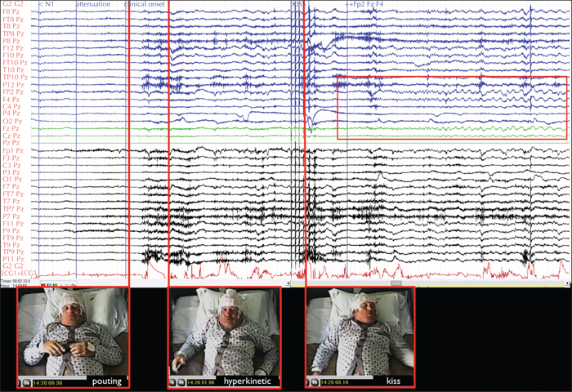
Task: Click the 14:20:01.96 timestamp in hyperkinetic video
Action: tap(201, 383)
